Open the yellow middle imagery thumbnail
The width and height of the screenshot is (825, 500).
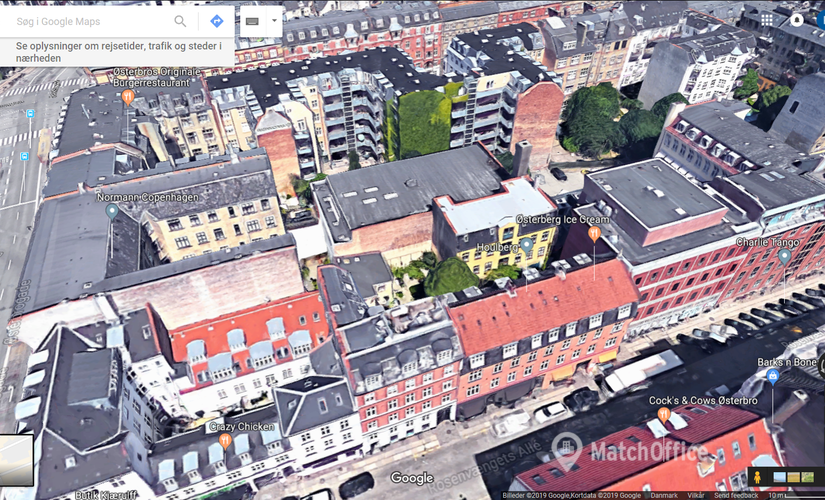tap(793, 477)
